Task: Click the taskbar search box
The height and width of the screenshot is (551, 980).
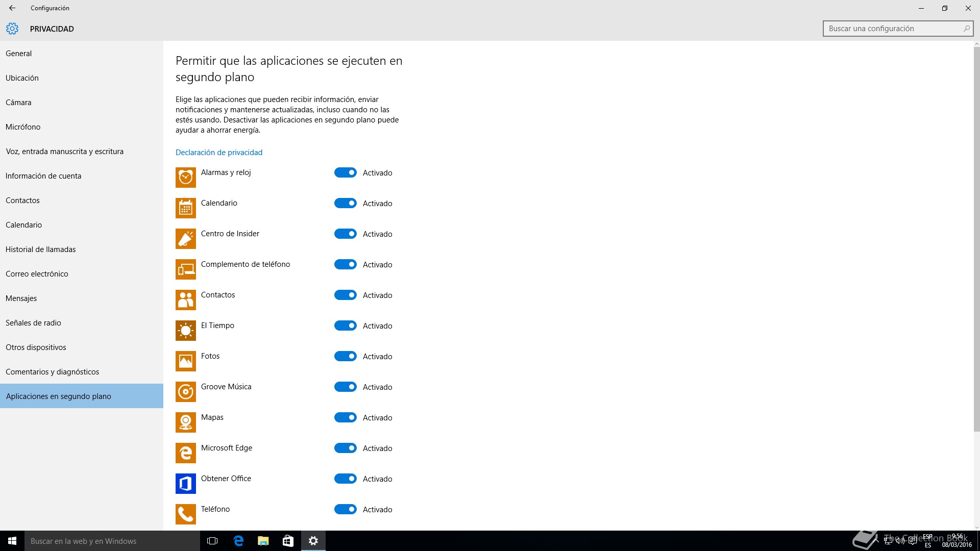Action: coord(112,541)
